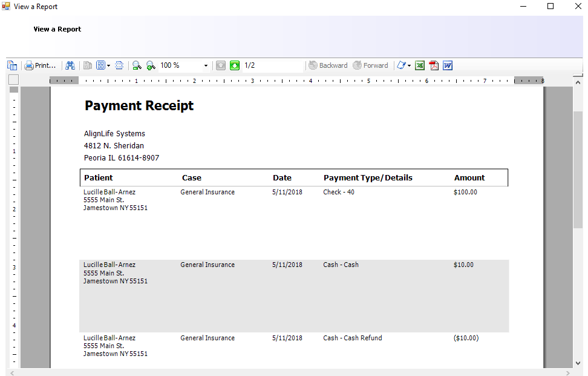588x376 pixels.
Task: Click the $10.00 amount
Action: pyautogui.click(x=463, y=265)
